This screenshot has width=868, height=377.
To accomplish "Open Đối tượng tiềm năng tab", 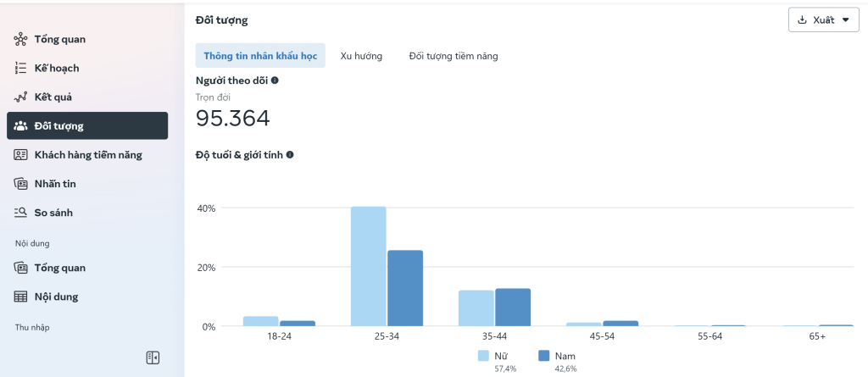I will coord(453,56).
